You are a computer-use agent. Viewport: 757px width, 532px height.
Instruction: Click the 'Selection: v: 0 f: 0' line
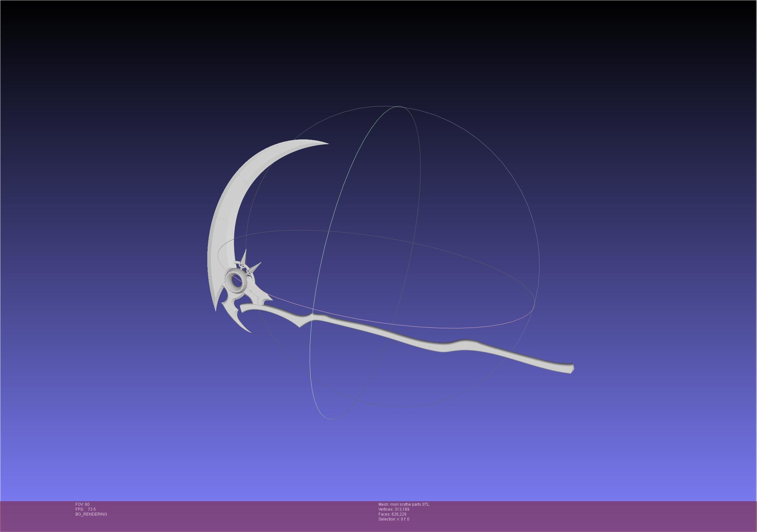click(394, 519)
